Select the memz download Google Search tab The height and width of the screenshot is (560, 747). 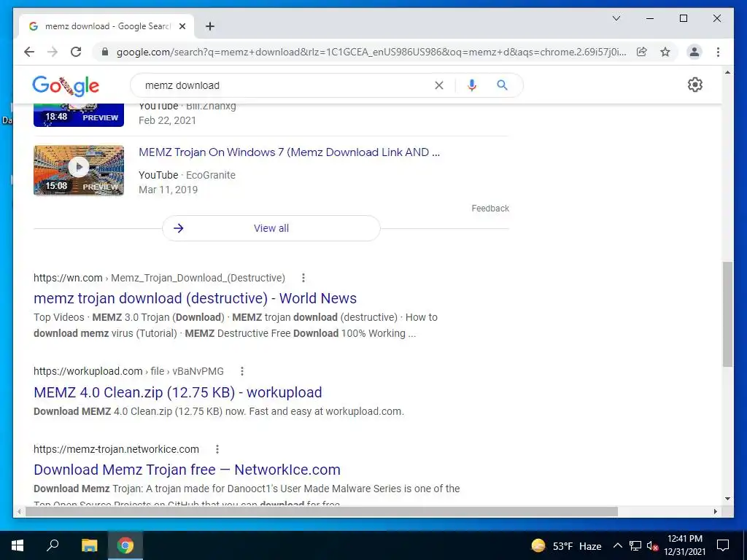(x=107, y=26)
